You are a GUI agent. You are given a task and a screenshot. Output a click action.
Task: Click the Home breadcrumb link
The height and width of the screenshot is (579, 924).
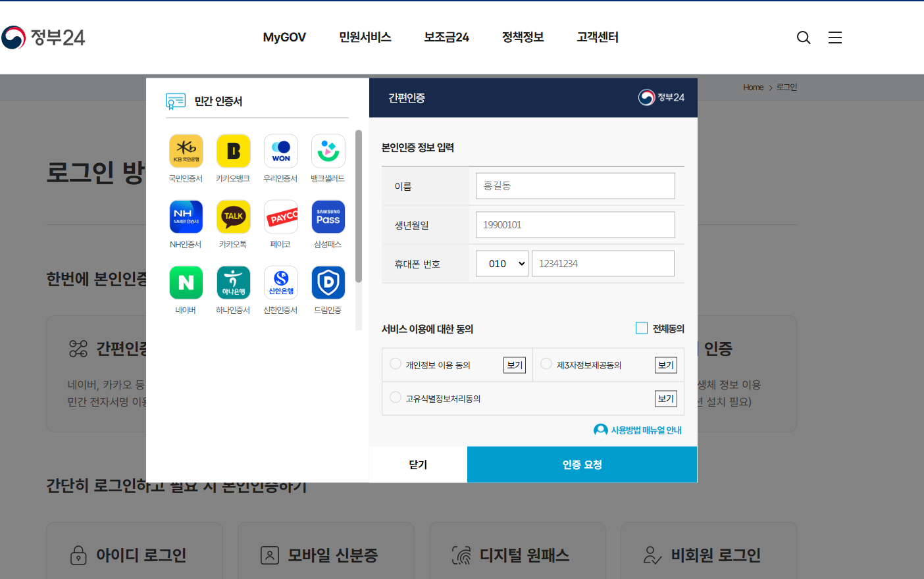[x=754, y=88]
